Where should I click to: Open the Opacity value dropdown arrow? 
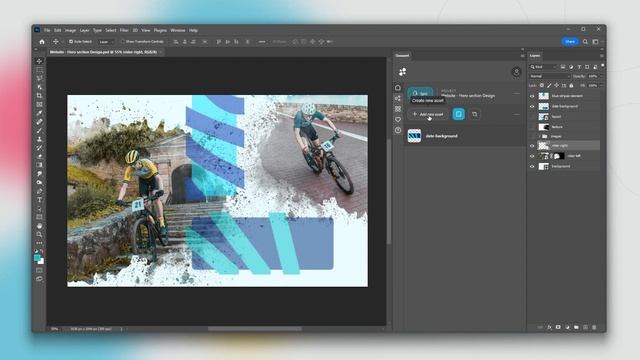click(600, 76)
